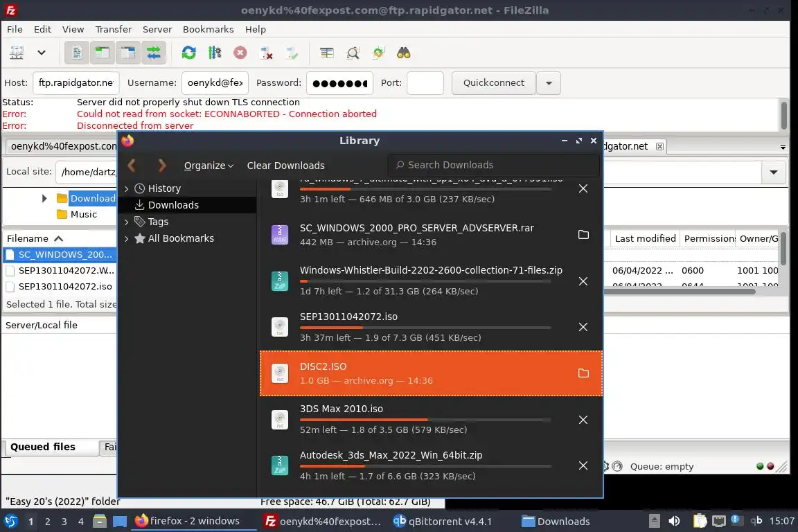Click Clear Downloads button

coord(285,166)
